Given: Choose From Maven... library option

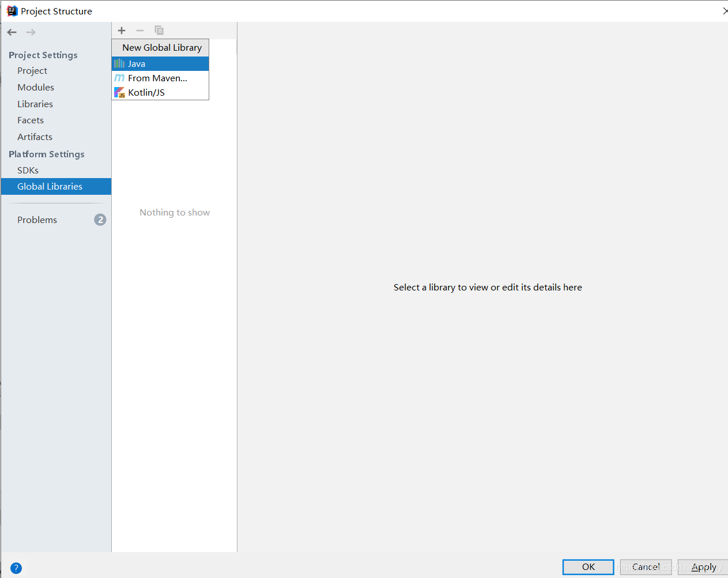Looking at the screenshot, I should (x=160, y=78).
